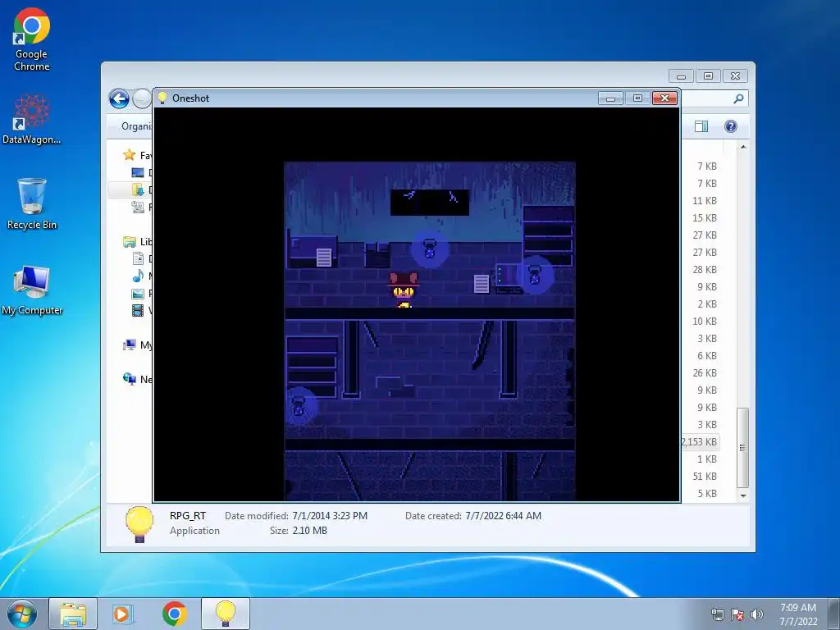This screenshot has width=840, height=630.
Task: Select Recent Places under Favorites
Action: pos(138,207)
